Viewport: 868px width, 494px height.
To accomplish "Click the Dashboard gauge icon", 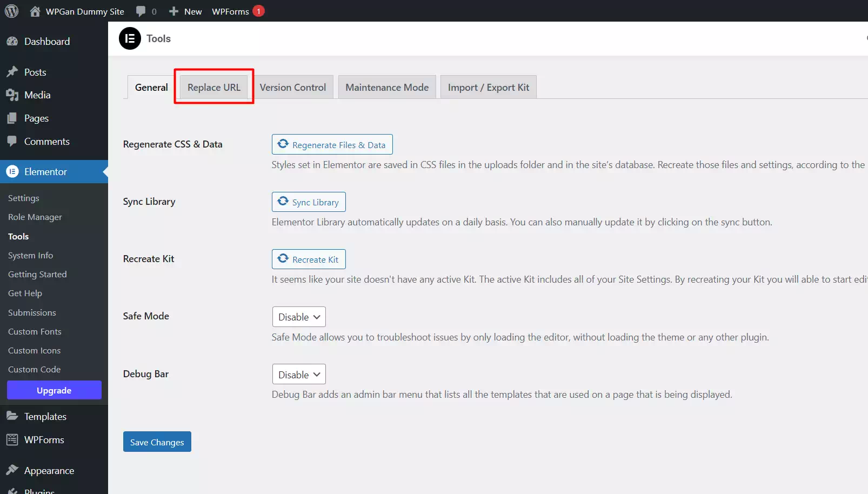I will tap(12, 42).
